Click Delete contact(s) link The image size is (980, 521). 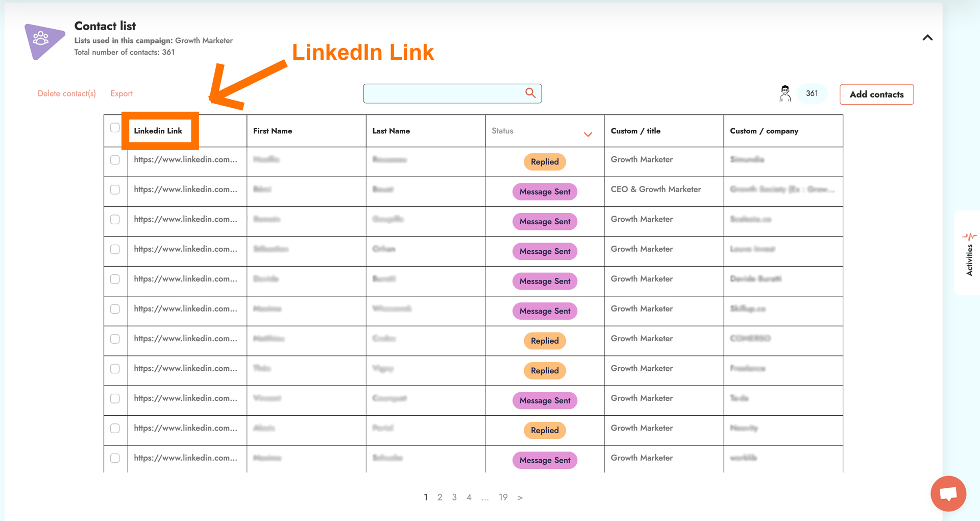[x=67, y=93]
